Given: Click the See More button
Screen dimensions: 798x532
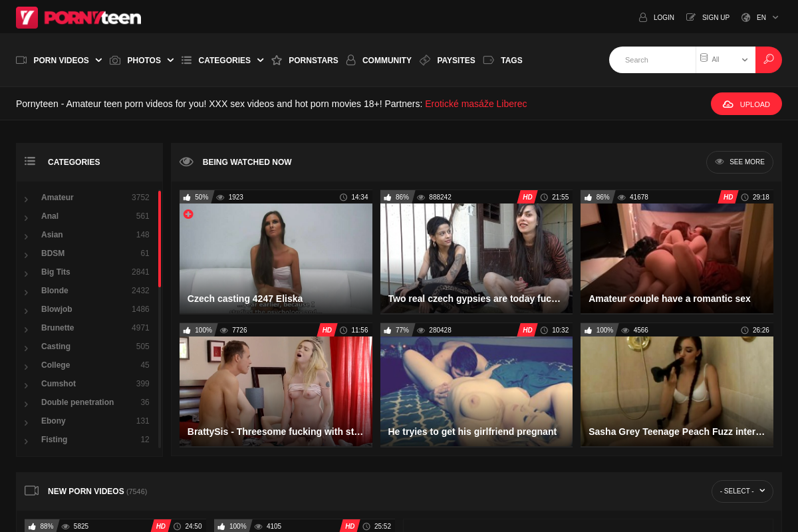Looking at the screenshot, I should [x=739, y=162].
